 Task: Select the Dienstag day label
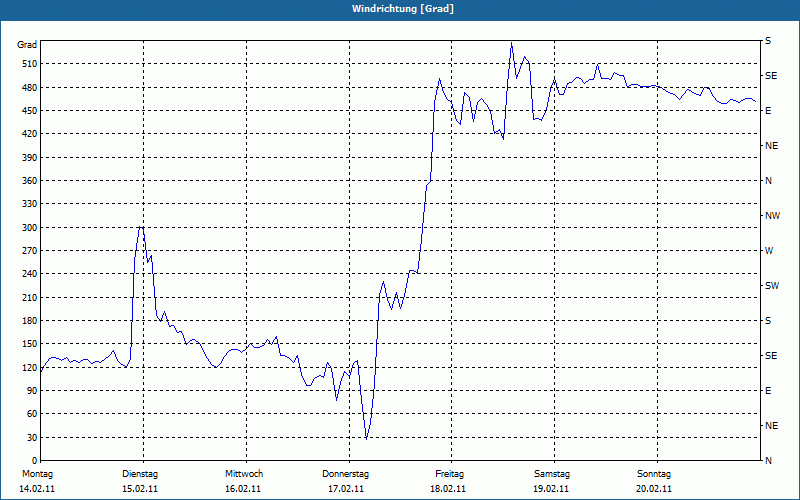[139, 474]
